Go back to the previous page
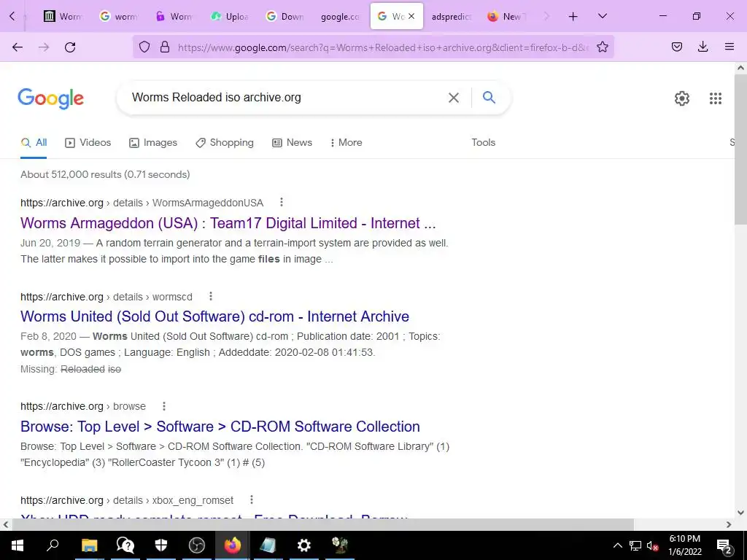Image resolution: width=747 pixels, height=560 pixels. (18, 47)
